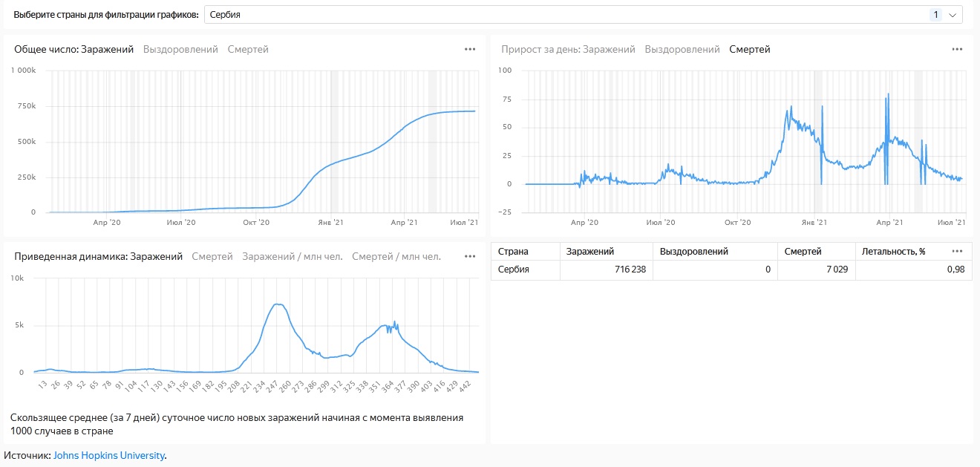Sort table by Летальность, % column header
The height and width of the screenshot is (467, 980).
pos(893,252)
